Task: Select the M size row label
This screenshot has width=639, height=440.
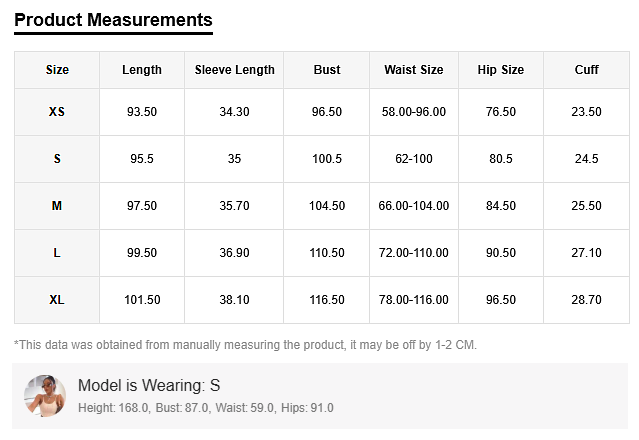Action: tap(57, 206)
